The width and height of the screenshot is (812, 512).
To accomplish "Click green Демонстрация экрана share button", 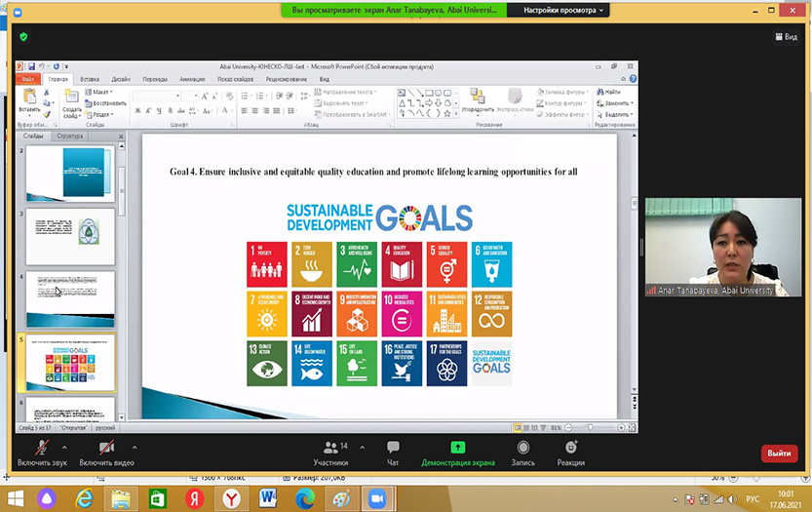I will tap(458, 453).
